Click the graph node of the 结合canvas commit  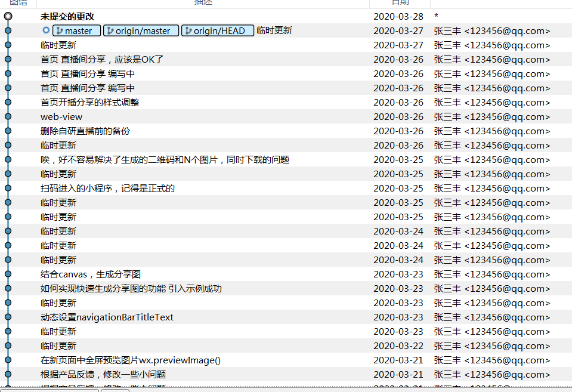pos(8,274)
